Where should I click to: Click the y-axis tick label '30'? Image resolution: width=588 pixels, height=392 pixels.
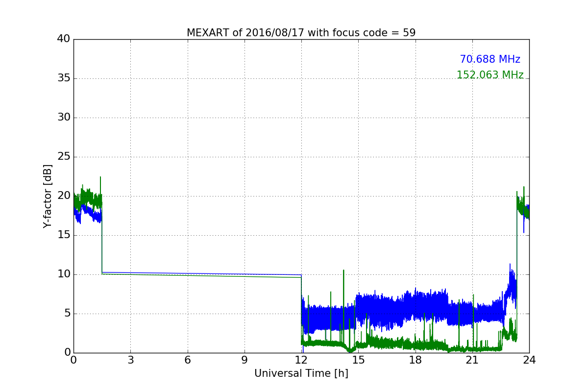click(64, 117)
